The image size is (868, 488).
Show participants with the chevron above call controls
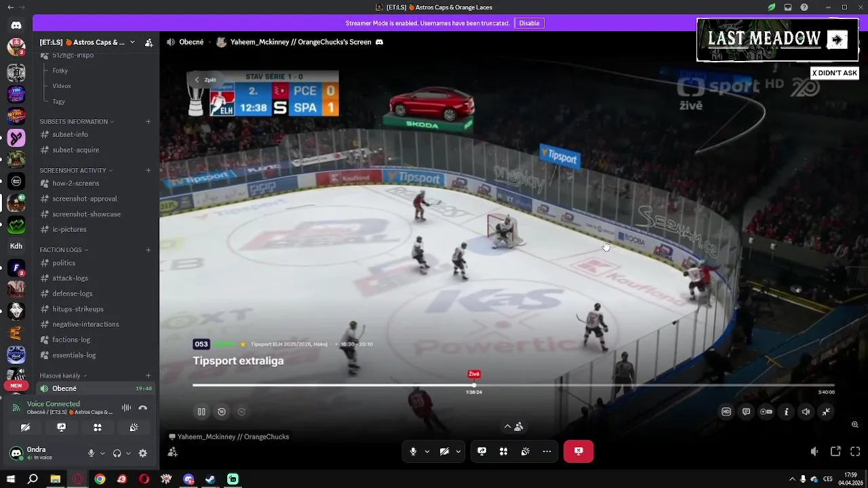point(513,426)
